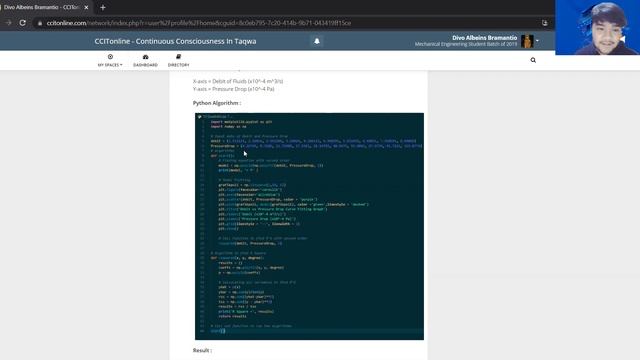Click the Python Algorithm heading
640x360 pixels.
click(217, 103)
